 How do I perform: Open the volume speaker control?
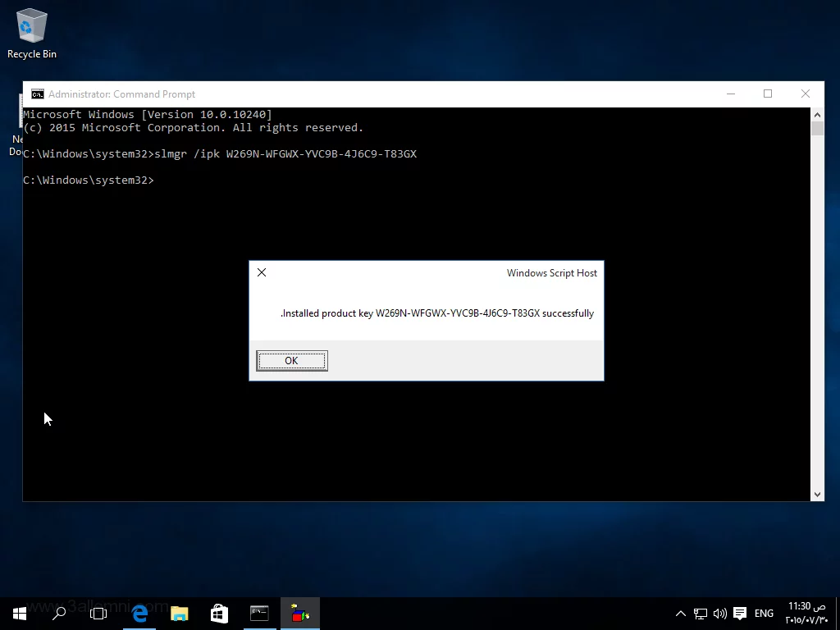click(x=720, y=614)
